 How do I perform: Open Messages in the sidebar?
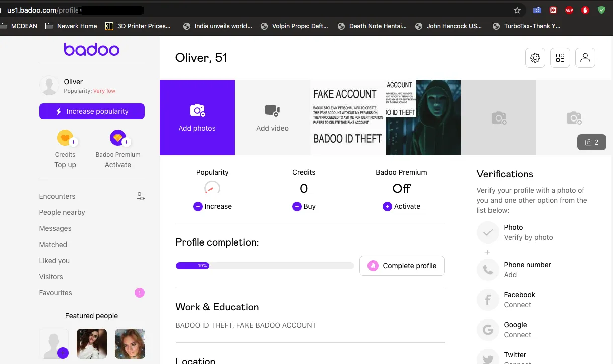coord(55,228)
